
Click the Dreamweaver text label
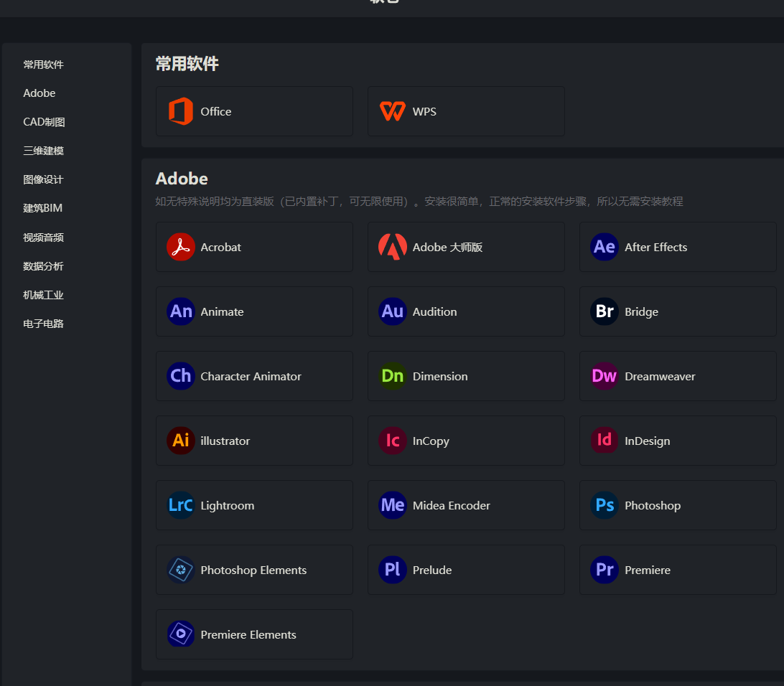(660, 376)
